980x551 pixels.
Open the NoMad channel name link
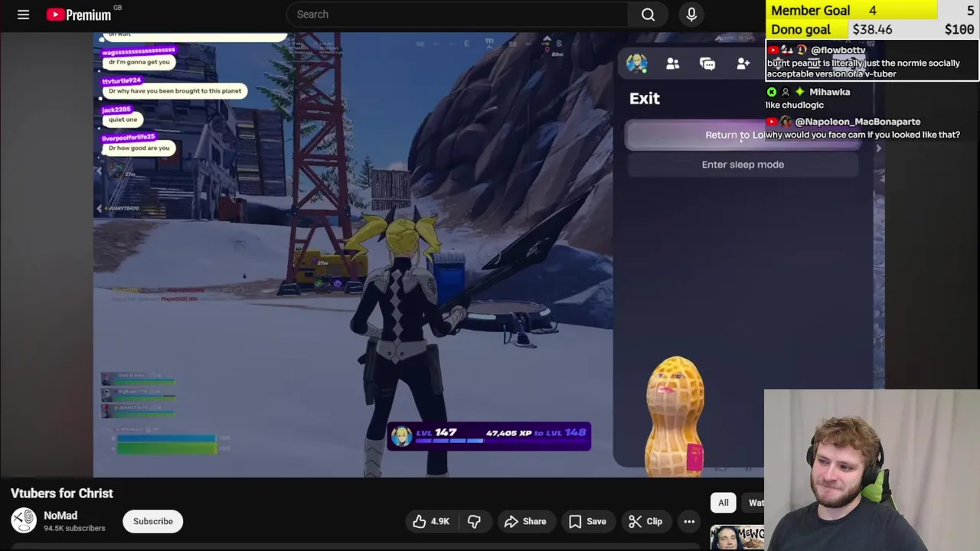[x=60, y=516]
